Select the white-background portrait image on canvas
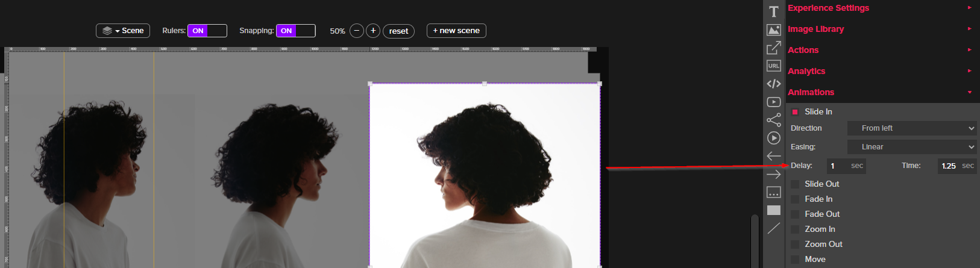The height and width of the screenshot is (268, 980). point(485,176)
